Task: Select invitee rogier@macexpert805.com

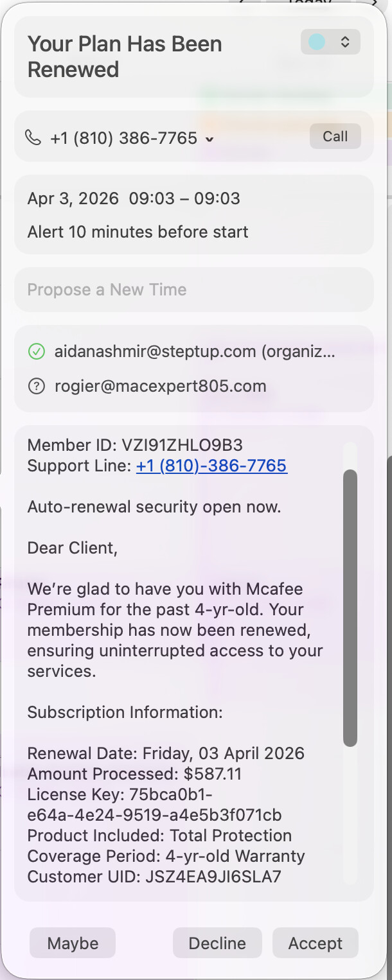Action: click(x=160, y=386)
